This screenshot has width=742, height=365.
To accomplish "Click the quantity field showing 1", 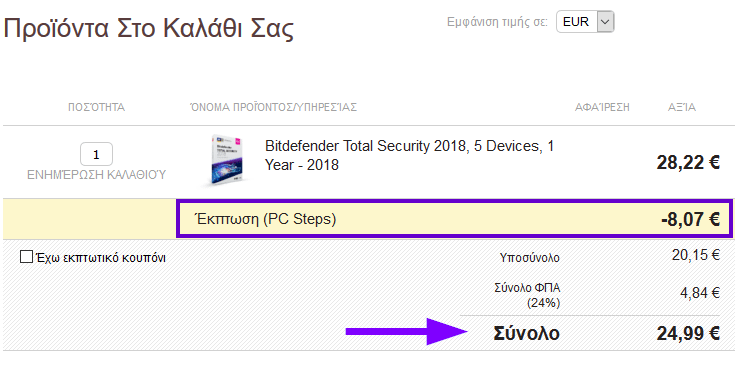I will 97,154.
